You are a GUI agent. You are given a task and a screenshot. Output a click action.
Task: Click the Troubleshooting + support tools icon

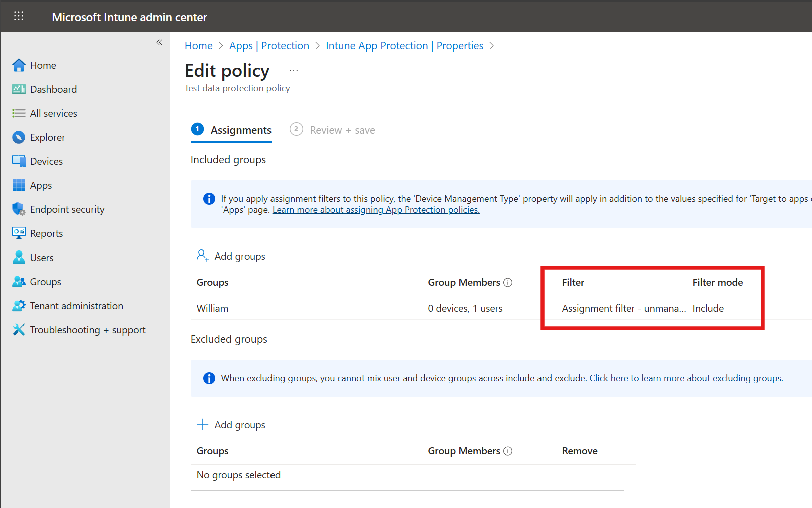19,330
